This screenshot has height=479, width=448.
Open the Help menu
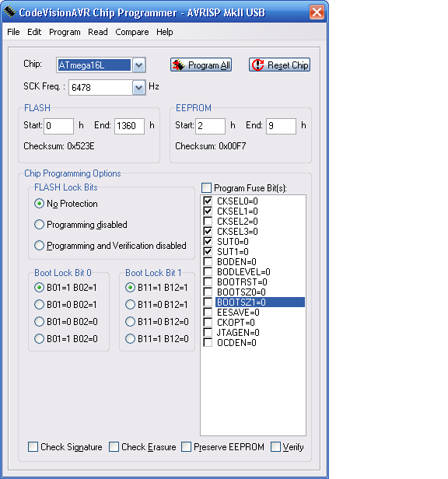coord(165,32)
